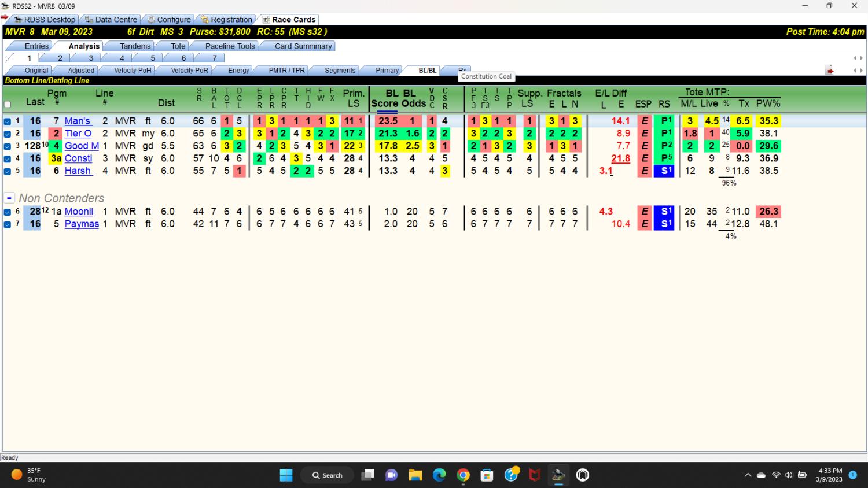Image resolution: width=868 pixels, height=488 pixels.
Task: Open the Paymas horse link
Action: 82,224
